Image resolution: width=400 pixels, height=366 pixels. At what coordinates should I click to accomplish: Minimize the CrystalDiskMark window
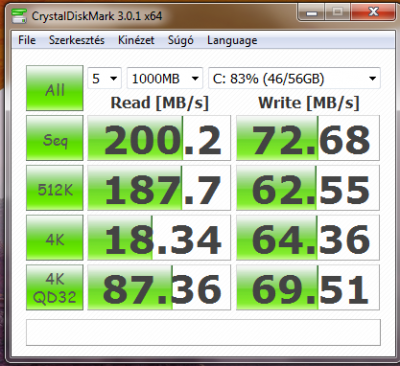coord(312,13)
